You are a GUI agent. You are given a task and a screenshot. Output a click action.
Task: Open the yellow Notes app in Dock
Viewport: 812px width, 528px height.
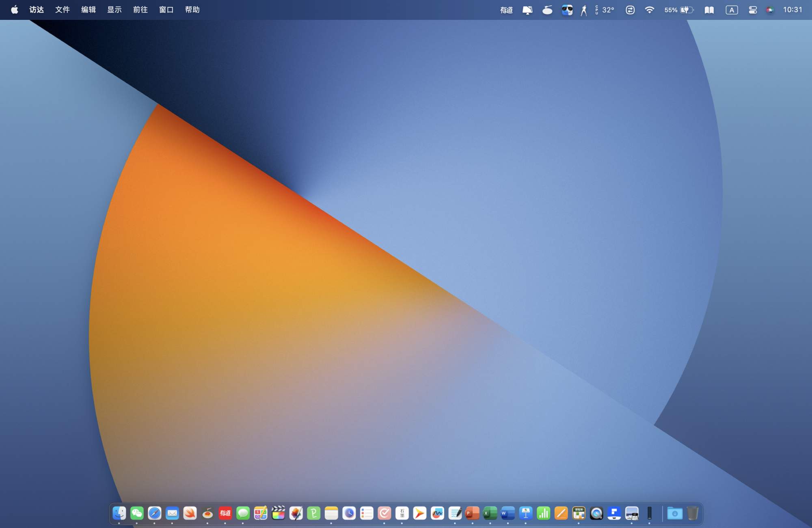331,513
